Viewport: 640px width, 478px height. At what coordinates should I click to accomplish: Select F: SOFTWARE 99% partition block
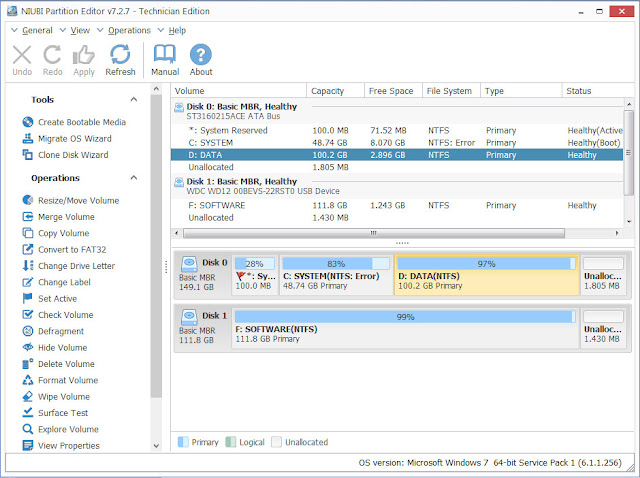point(405,327)
